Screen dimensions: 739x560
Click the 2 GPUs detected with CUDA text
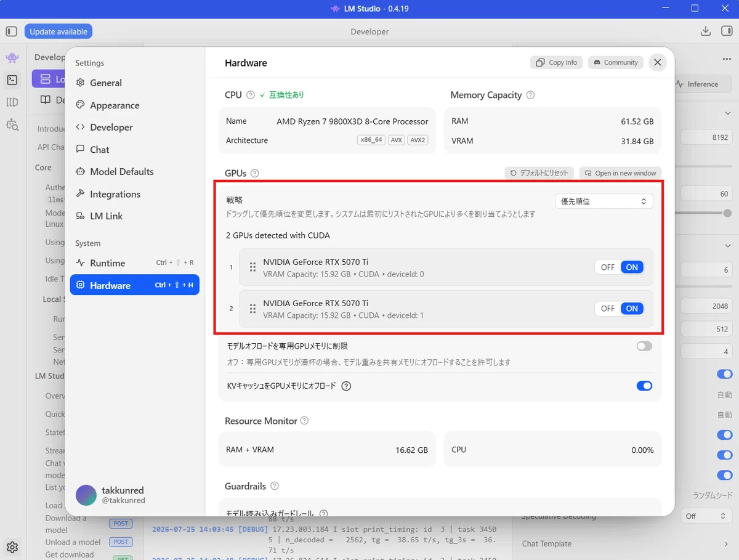pyautogui.click(x=278, y=235)
